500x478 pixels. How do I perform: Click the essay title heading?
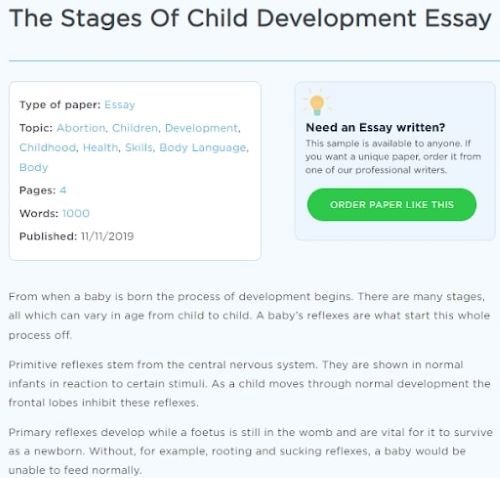pos(250,19)
